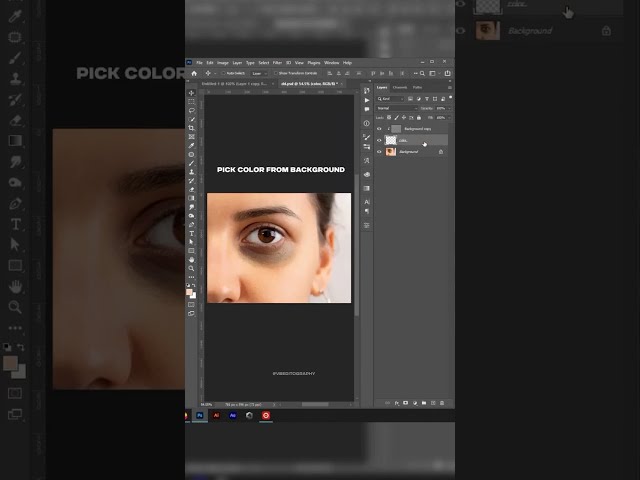Change screen mode from the toolbox
This screenshot has height=480, width=640.
tap(191, 313)
